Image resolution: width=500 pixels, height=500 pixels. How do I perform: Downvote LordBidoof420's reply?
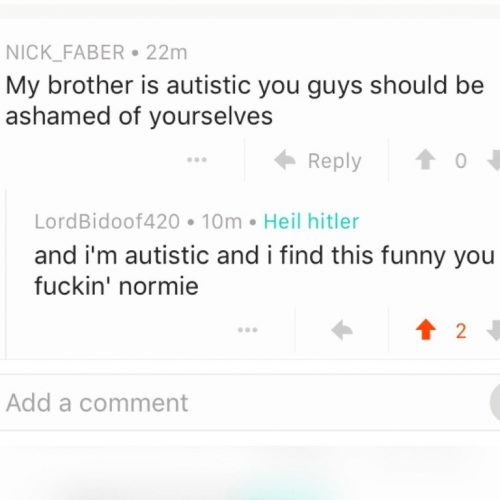[494, 330]
